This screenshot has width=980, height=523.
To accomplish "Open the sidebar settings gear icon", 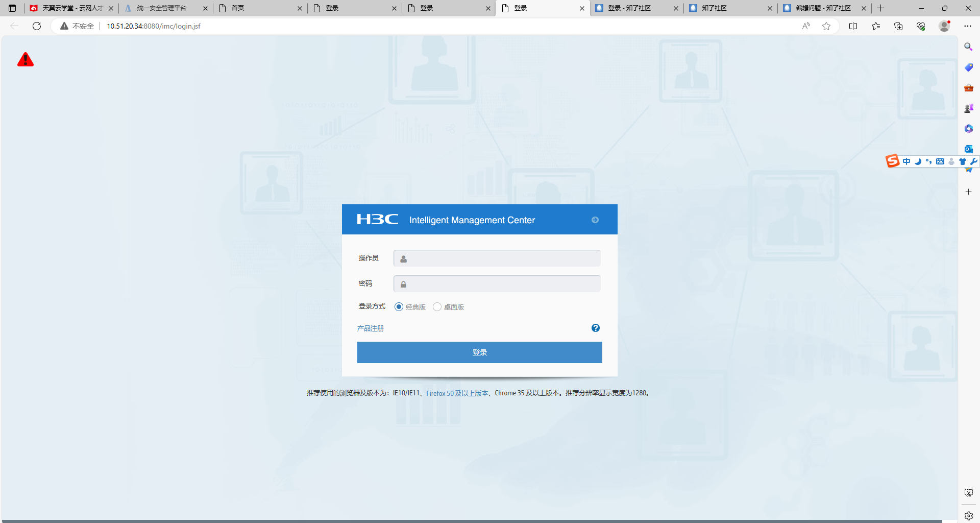I will [x=968, y=515].
